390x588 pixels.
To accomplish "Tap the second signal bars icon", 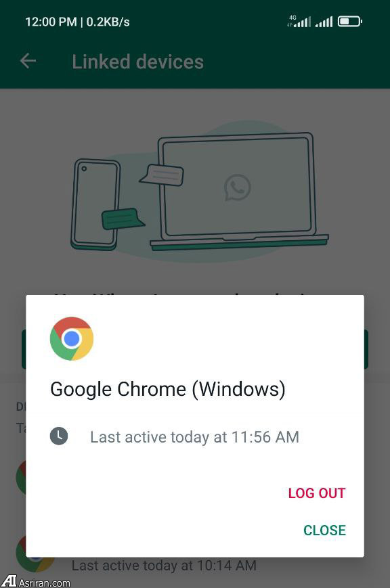I will (324, 22).
